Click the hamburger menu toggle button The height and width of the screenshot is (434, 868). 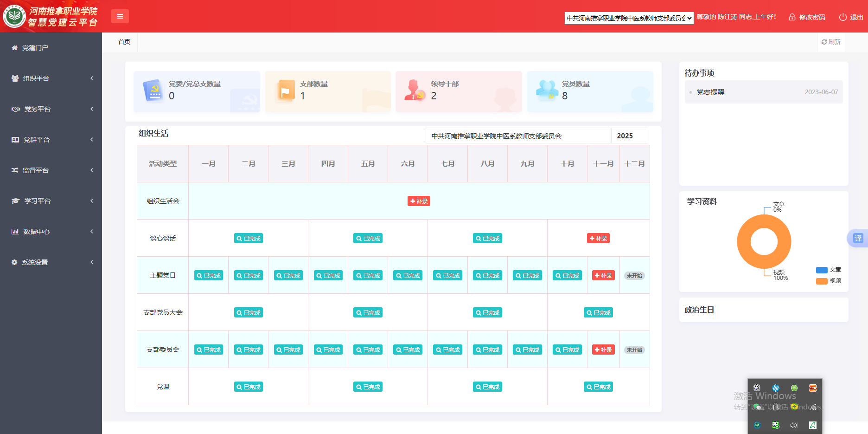pos(120,16)
